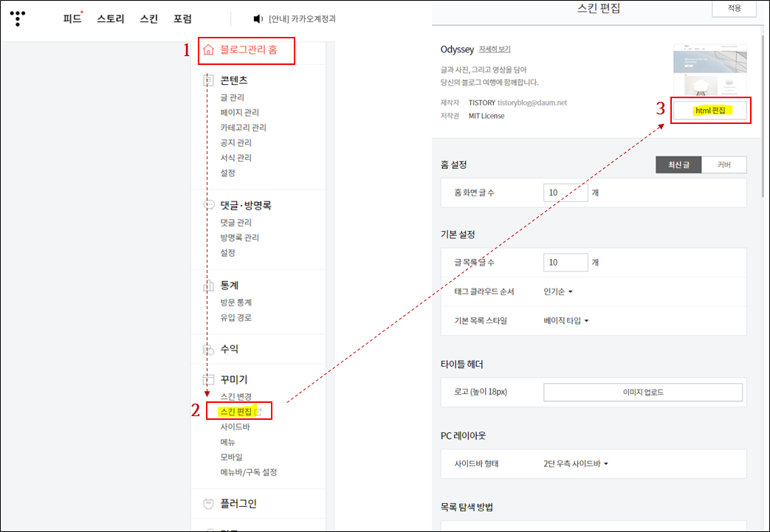Click the 통계 section heading

click(x=230, y=285)
